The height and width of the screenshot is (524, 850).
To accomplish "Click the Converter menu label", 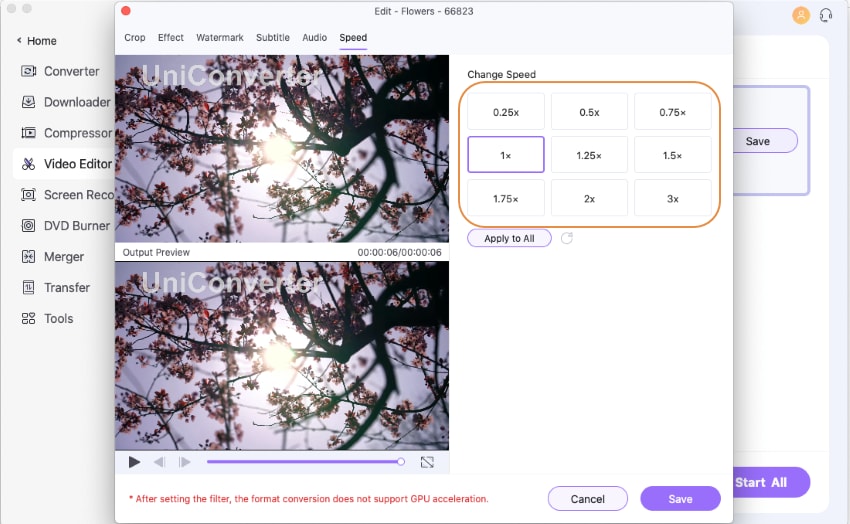I will point(72,71).
